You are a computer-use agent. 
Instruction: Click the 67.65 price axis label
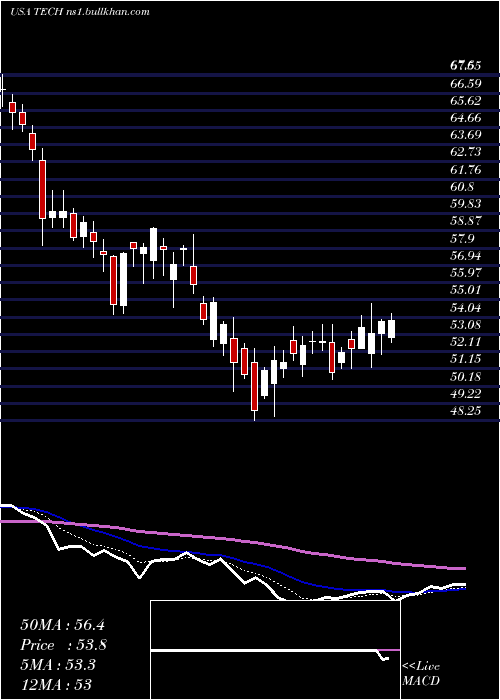tap(466, 66)
